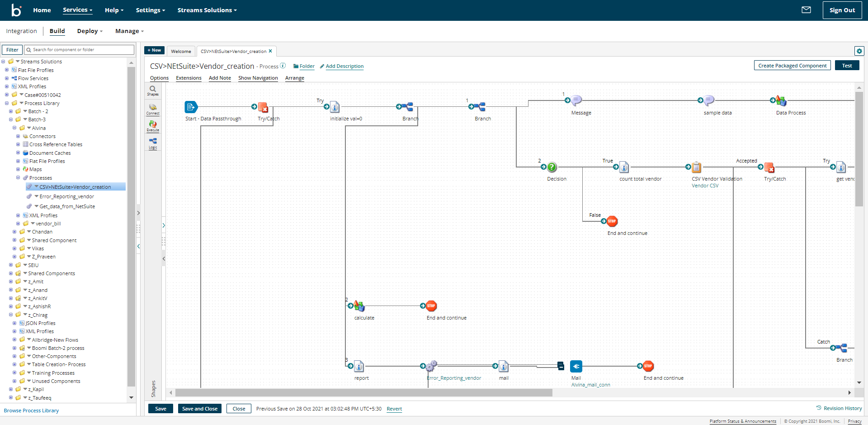Select the count total vendor shape
This screenshot has height=425, width=868.
point(624,167)
